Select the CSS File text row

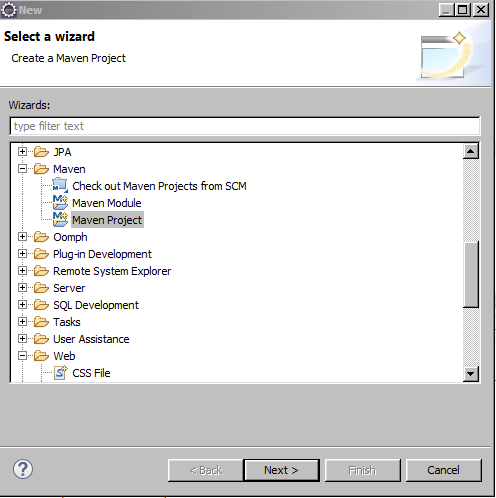click(x=91, y=373)
